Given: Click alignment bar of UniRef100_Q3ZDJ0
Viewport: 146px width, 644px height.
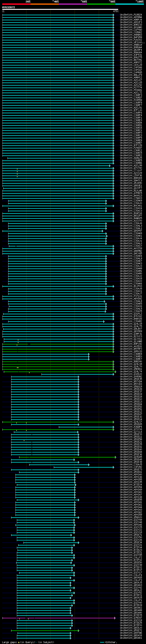Looking at the screenshot, I should point(78,374).
